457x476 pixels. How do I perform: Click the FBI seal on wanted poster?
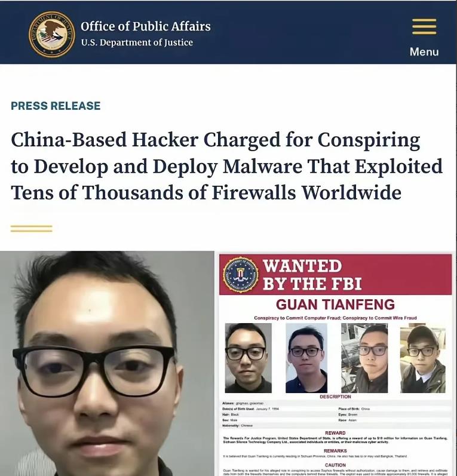[x=241, y=275]
